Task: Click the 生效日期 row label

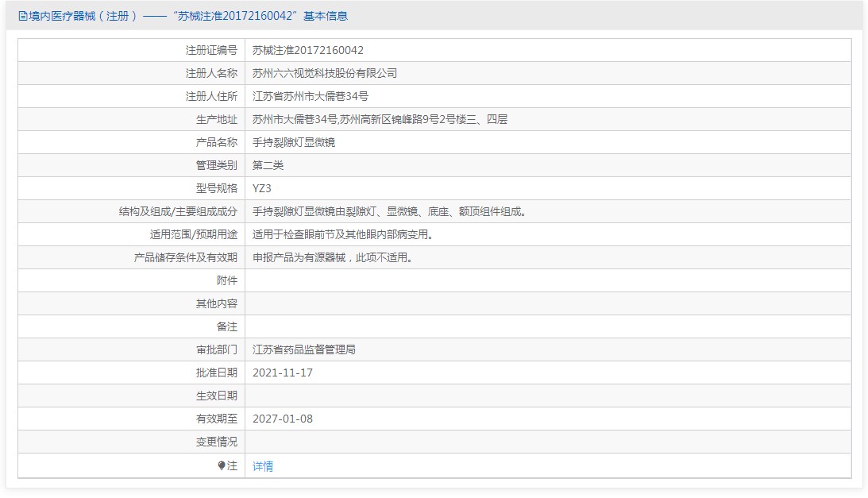Action: pos(217,396)
